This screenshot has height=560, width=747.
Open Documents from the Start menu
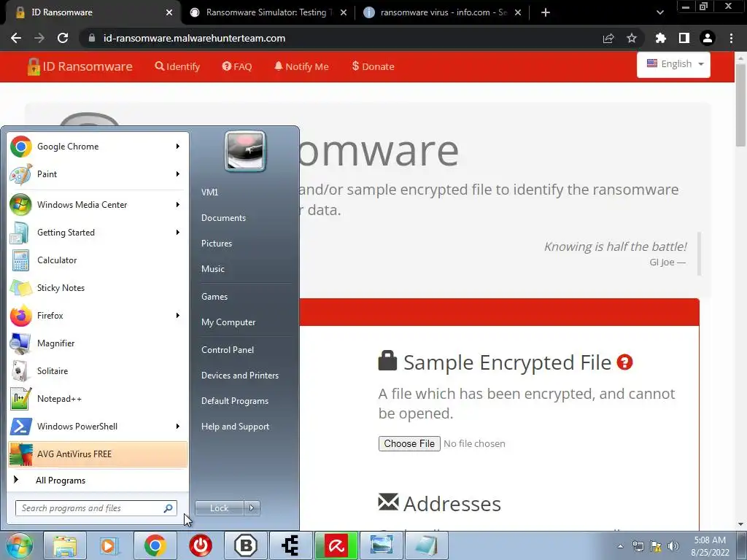[x=223, y=217]
